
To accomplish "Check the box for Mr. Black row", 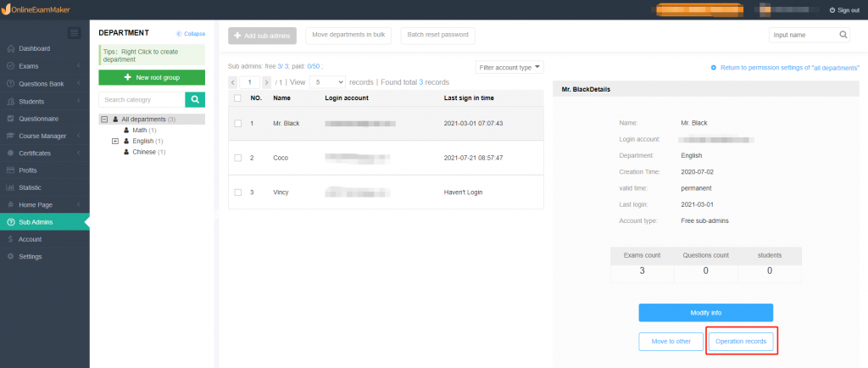I will (237, 123).
